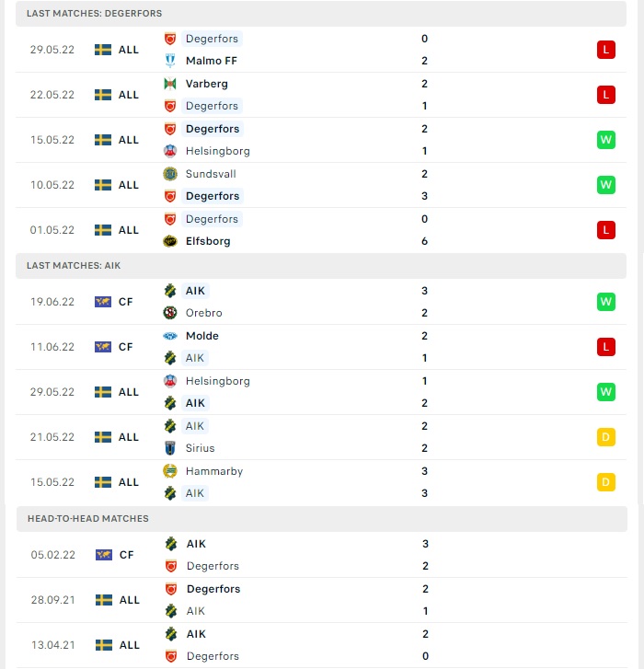Click the Hammarby club logo icon
This screenshot has width=644, height=669.
click(170, 471)
